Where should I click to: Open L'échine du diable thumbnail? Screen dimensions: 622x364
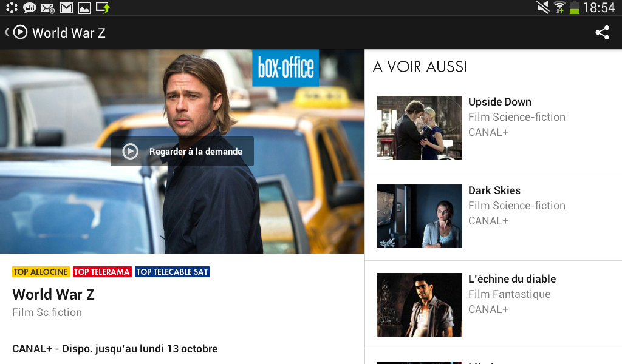(420, 305)
